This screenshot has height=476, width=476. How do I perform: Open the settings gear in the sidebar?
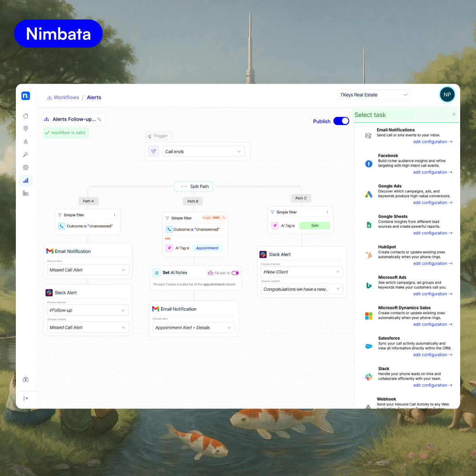tap(26, 167)
